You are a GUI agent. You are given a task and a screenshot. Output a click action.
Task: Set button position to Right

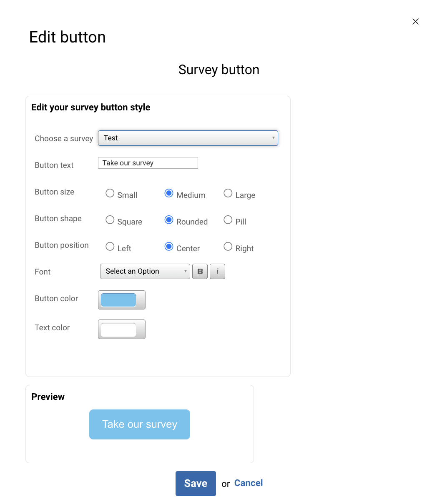tap(228, 247)
